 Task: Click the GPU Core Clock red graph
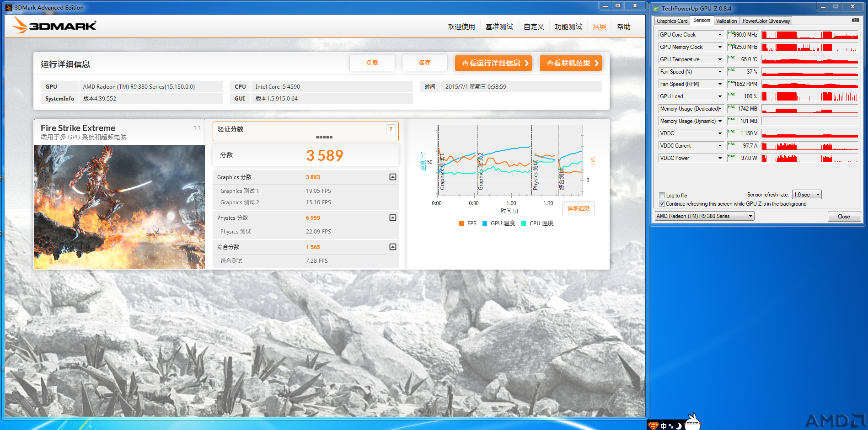tap(809, 35)
